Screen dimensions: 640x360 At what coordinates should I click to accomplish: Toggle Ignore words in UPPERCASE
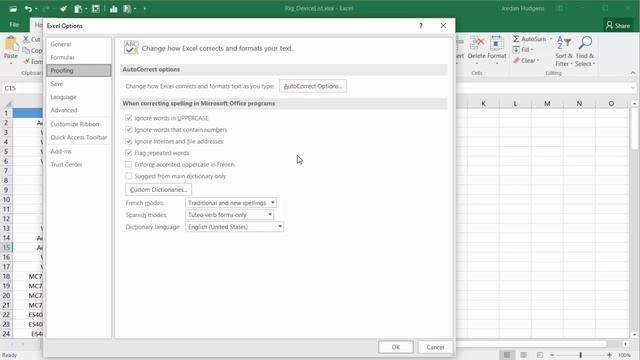[129, 118]
